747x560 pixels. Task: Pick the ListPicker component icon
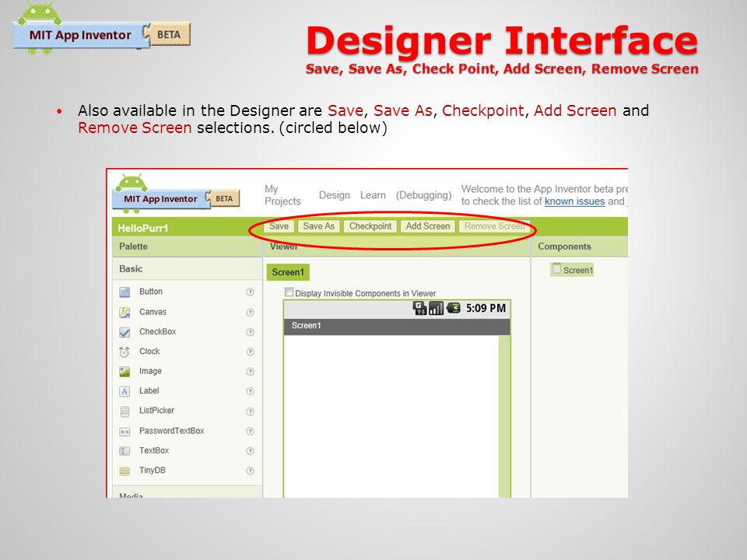click(124, 411)
